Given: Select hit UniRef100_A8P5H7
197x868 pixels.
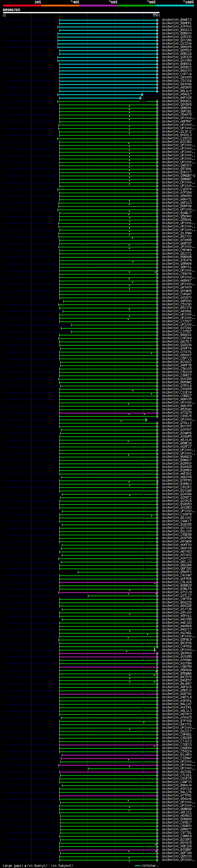Looking at the screenshot, I should (177, 121).
